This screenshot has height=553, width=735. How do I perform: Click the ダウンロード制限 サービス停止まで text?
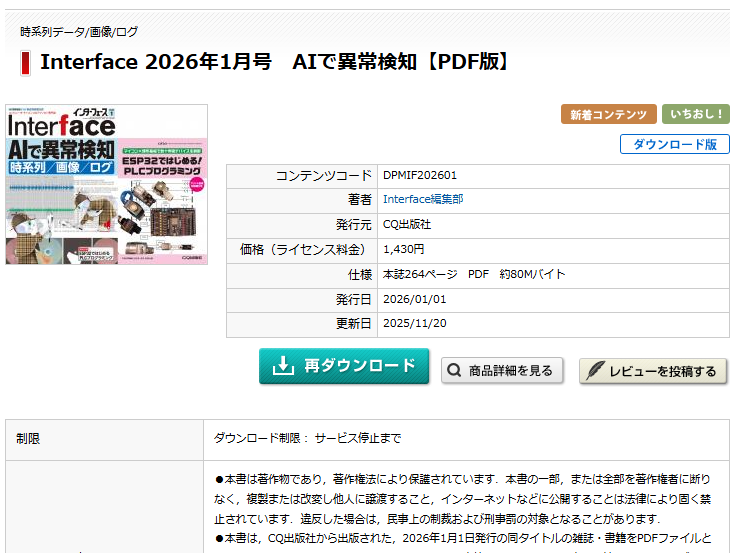pyautogui.click(x=307, y=439)
